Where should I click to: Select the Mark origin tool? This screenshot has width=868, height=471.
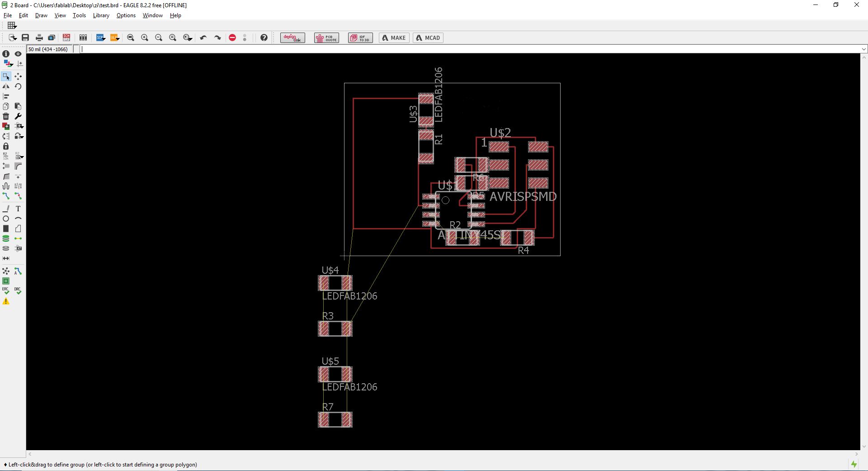(19, 64)
